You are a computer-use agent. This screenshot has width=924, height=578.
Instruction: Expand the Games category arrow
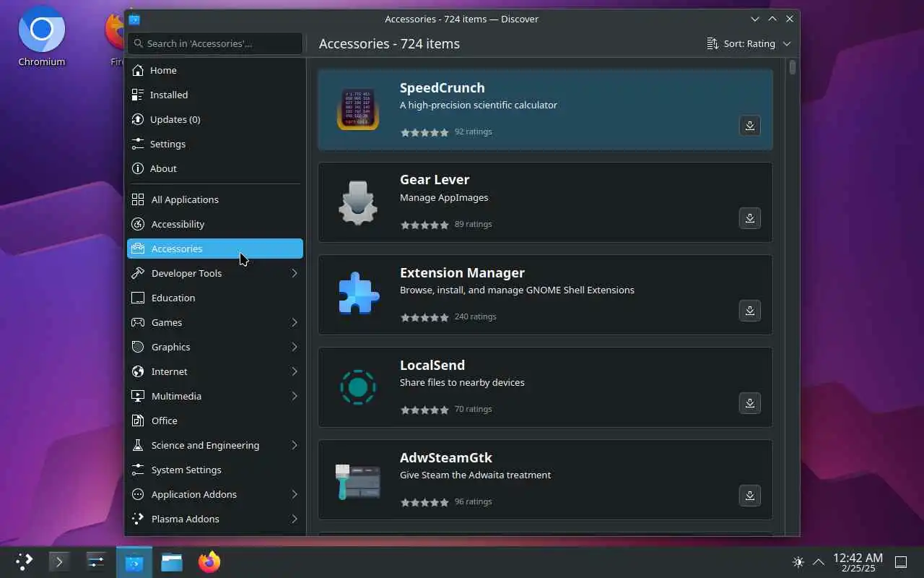[295, 322]
